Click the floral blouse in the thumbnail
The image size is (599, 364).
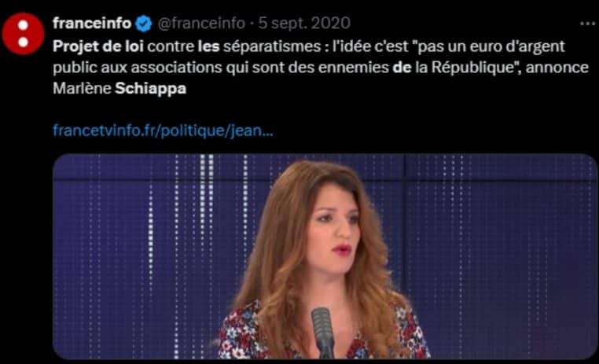coord(244,333)
